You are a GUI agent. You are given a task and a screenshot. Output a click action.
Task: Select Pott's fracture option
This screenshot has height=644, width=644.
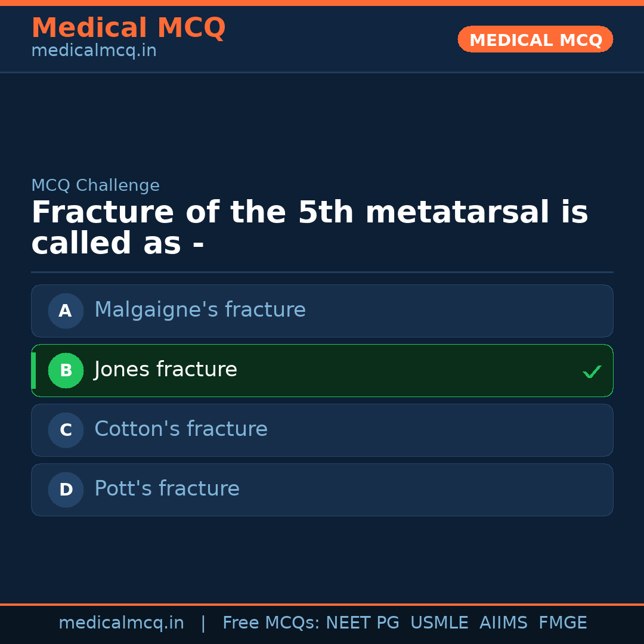[x=322, y=490]
